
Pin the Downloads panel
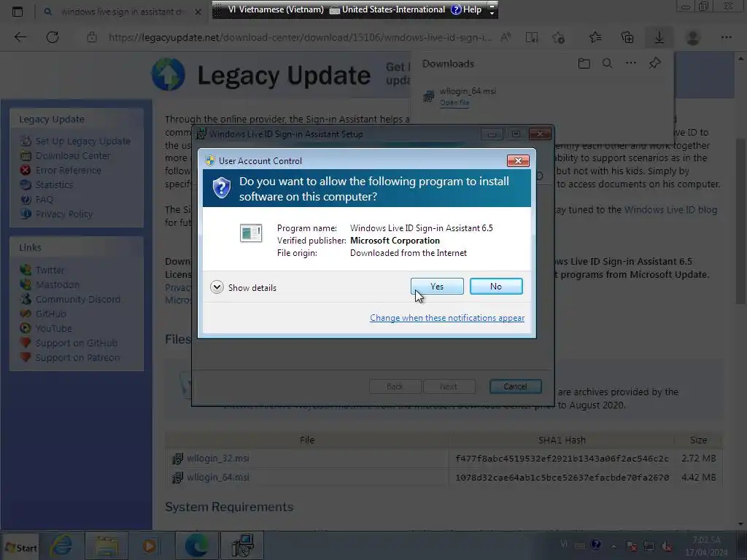tap(654, 63)
